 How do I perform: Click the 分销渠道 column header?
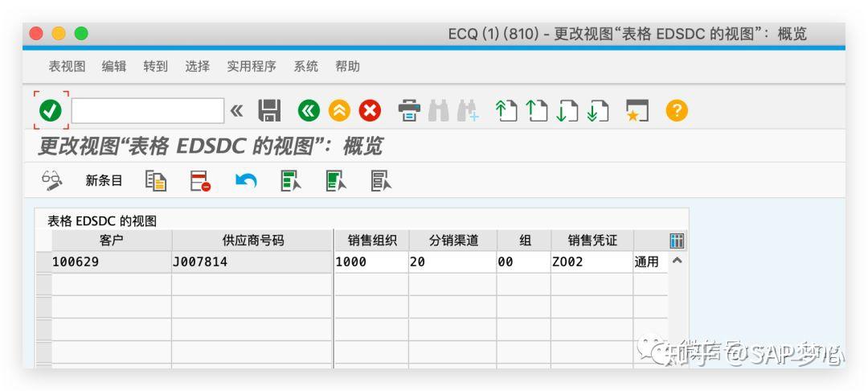point(453,241)
